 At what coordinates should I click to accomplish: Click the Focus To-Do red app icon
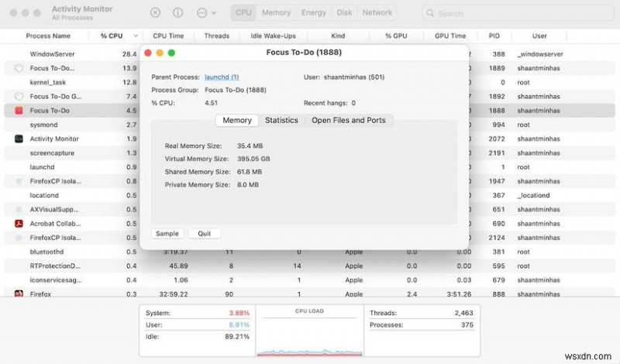(19, 110)
